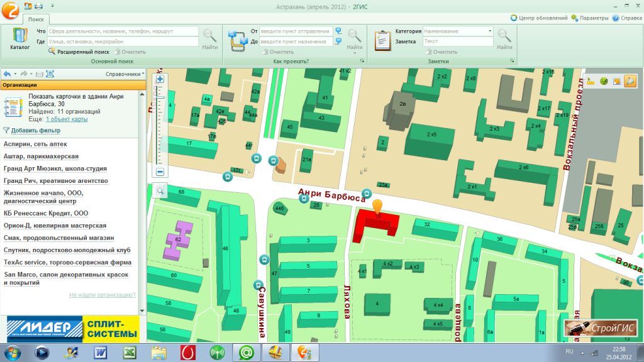The image size is (644, 362).
Task: Select the Поиск ribbon tab
Action: pos(36,19)
